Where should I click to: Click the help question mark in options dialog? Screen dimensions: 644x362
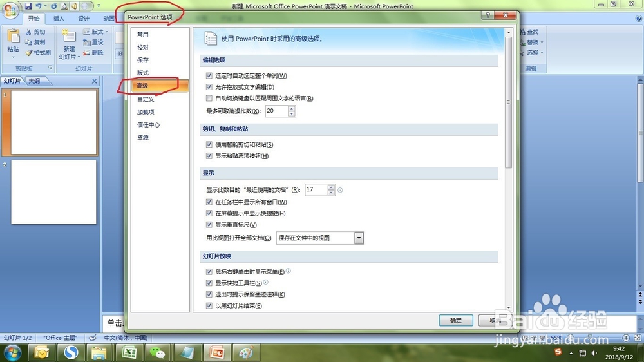488,15
